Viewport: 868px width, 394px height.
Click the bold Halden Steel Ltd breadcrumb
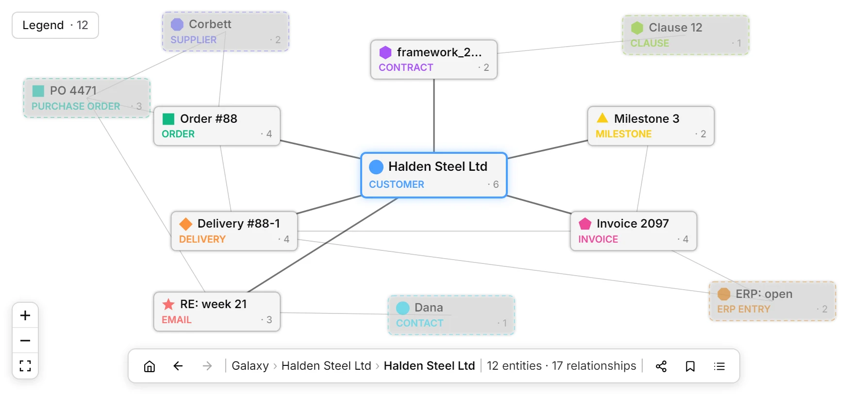429,366
